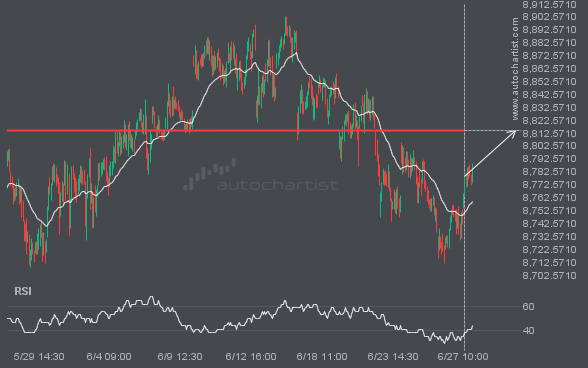Select the 8,862.5710 price axis label
588x368 pixels.
(x=549, y=69)
